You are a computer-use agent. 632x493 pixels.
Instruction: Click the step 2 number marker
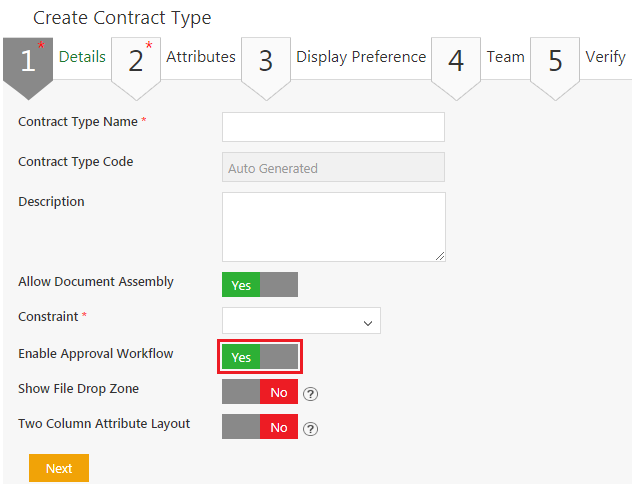tap(136, 62)
